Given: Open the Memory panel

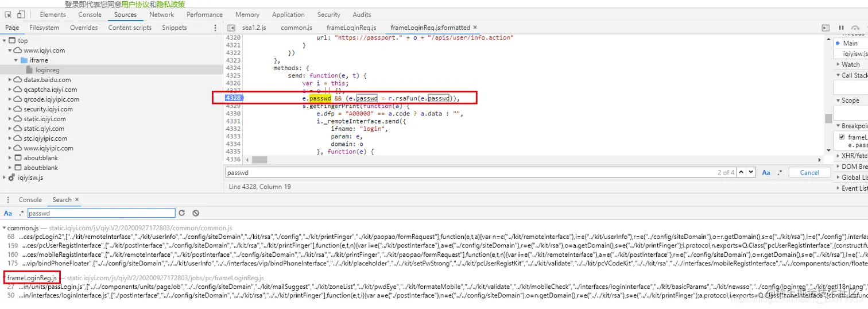Looking at the screenshot, I should click(x=247, y=14).
